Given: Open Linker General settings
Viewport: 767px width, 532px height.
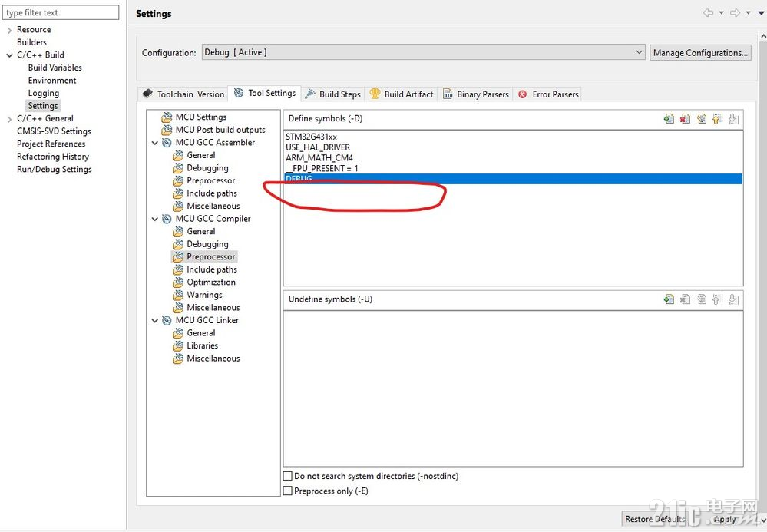Looking at the screenshot, I should (x=201, y=333).
